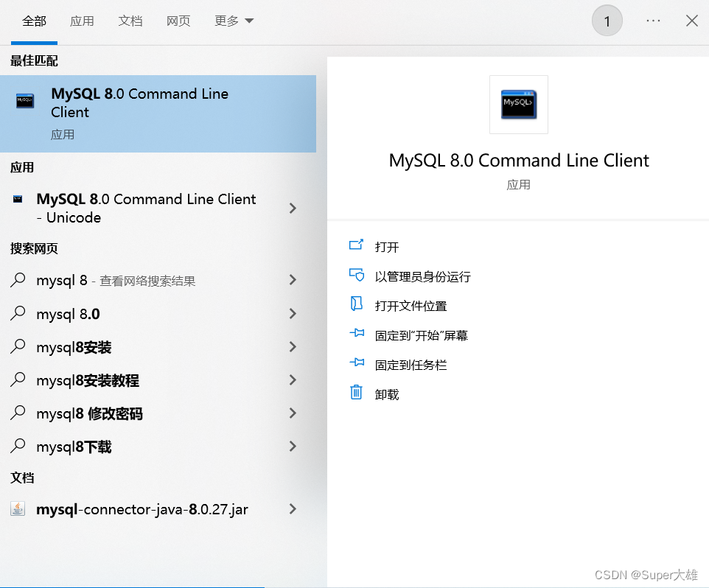Expand arrow for the 'mysql 8' web result
The image size is (709, 588).
(x=293, y=280)
